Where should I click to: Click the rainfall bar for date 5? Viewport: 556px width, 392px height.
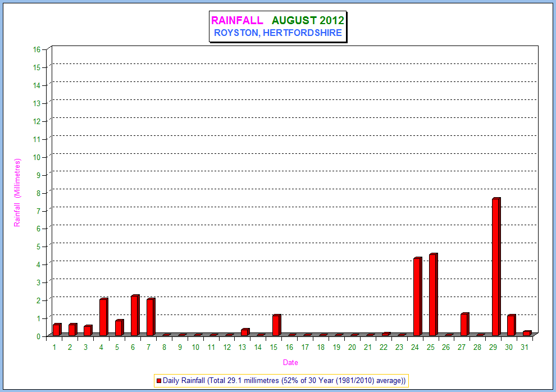120,328
